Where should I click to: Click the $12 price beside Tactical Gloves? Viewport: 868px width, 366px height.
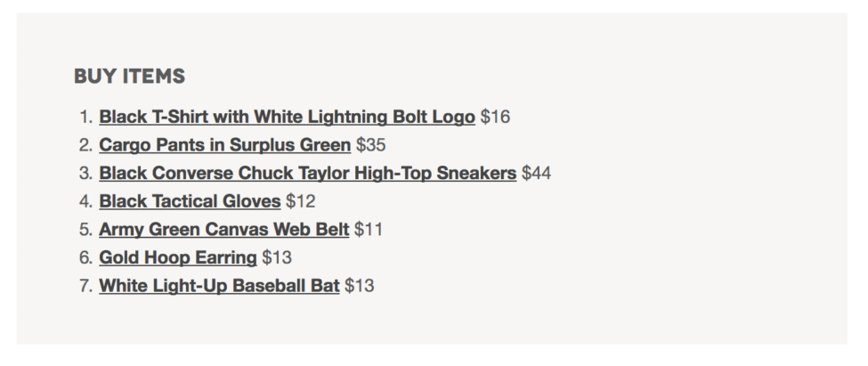point(301,201)
